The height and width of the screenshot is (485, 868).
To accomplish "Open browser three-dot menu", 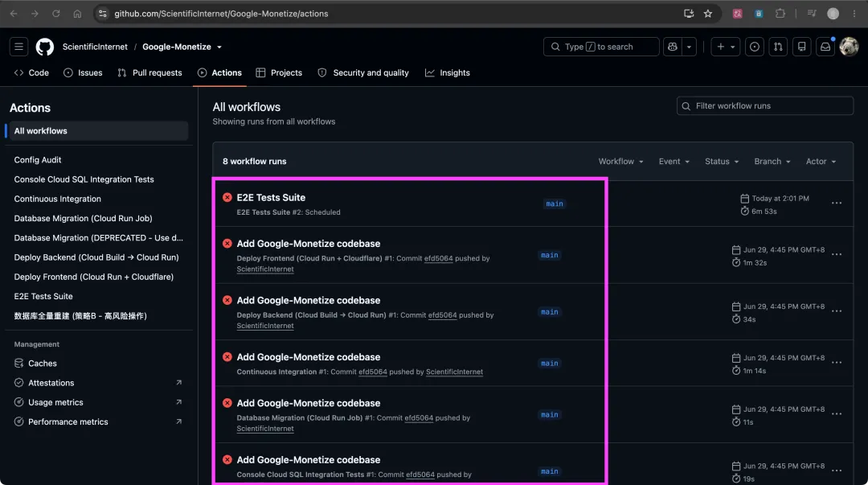I will (x=854, y=14).
